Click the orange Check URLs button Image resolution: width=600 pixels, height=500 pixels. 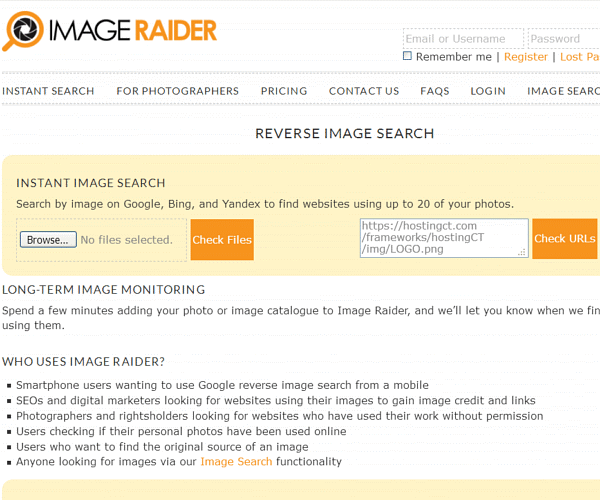[564, 239]
